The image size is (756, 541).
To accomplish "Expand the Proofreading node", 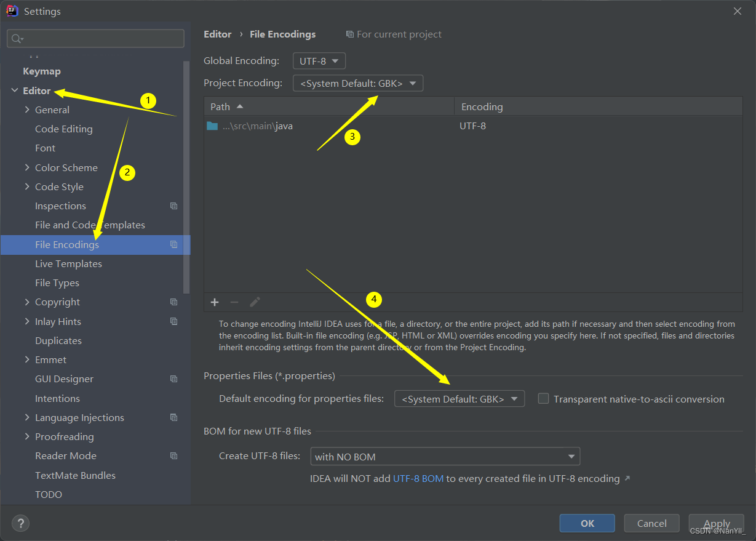I will pyautogui.click(x=27, y=436).
